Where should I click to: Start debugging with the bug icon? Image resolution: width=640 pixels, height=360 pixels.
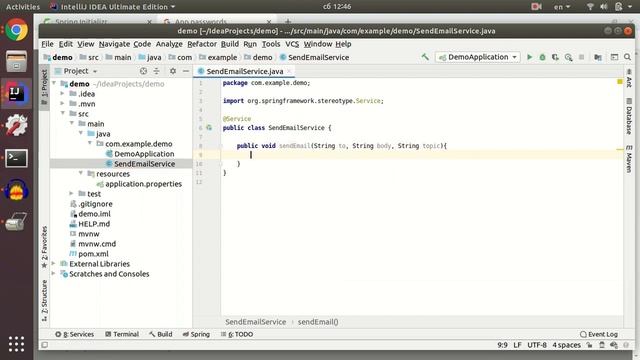pyautogui.click(x=542, y=57)
